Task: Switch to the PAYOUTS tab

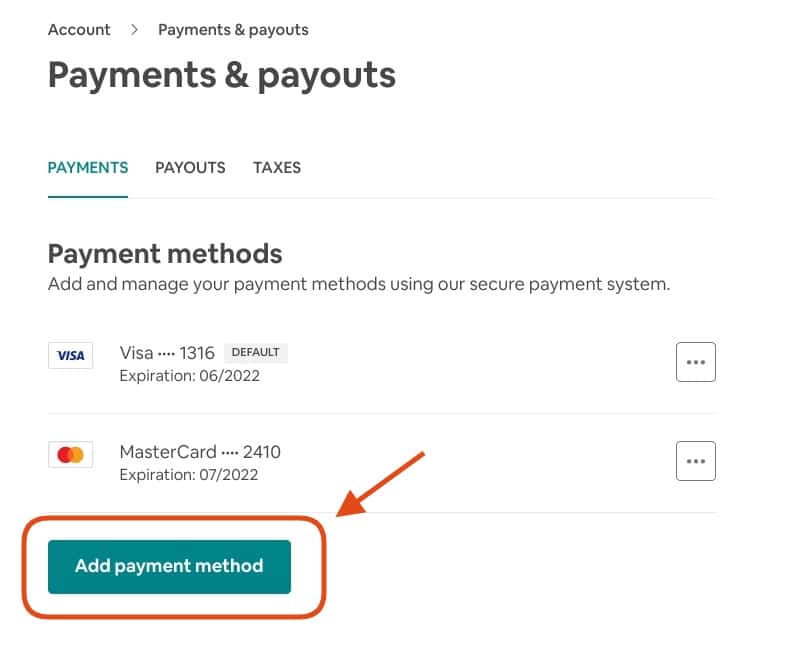Action: [190, 167]
